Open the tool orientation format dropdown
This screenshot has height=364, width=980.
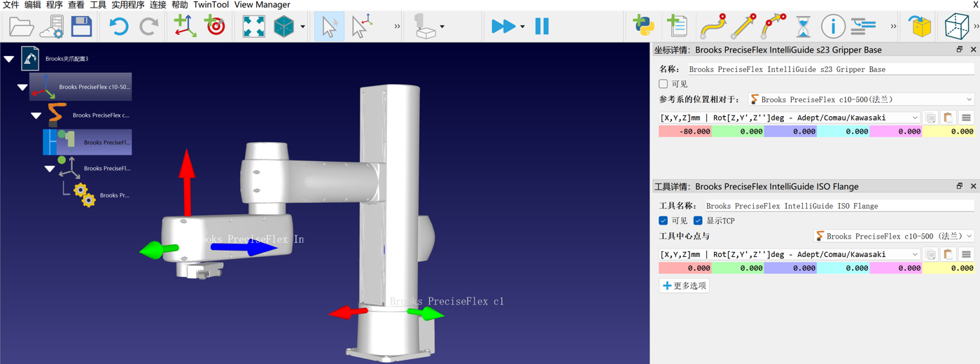789,254
